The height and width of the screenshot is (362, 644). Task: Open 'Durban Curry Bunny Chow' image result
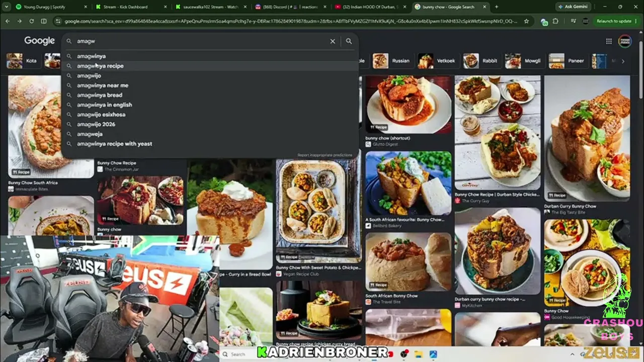[x=587, y=138]
